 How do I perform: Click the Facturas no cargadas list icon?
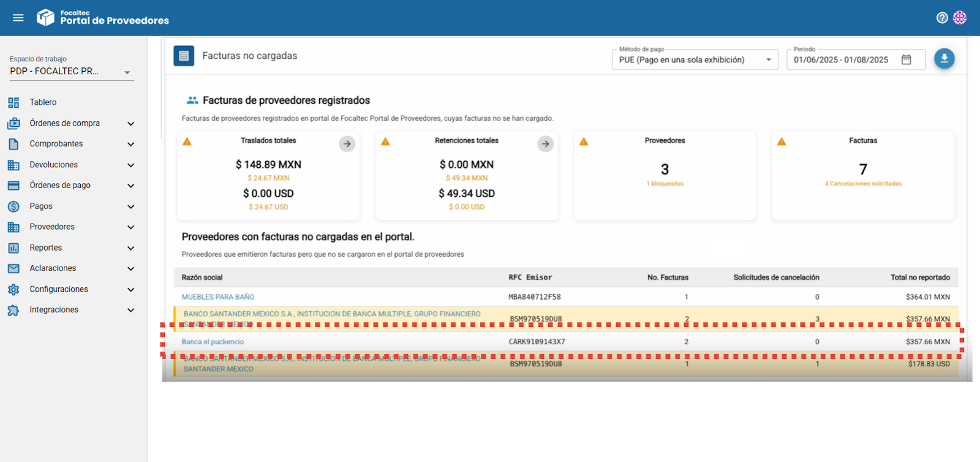pos(184,56)
